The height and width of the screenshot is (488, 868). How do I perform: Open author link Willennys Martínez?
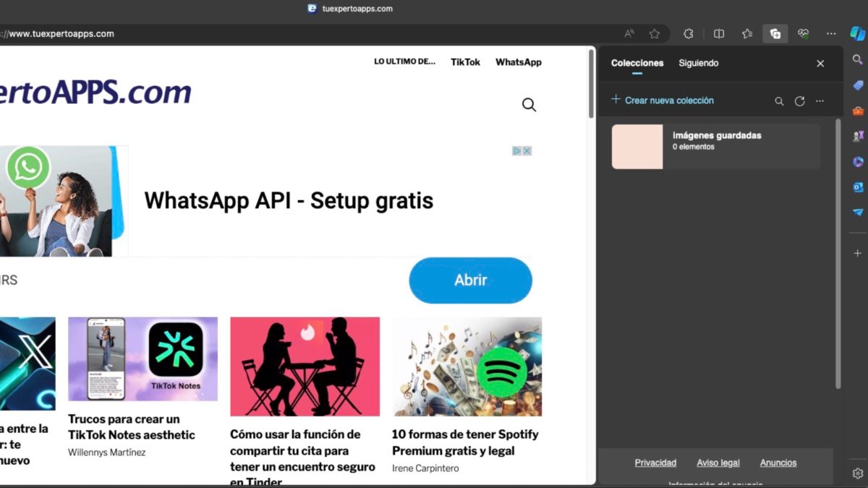[107, 453]
